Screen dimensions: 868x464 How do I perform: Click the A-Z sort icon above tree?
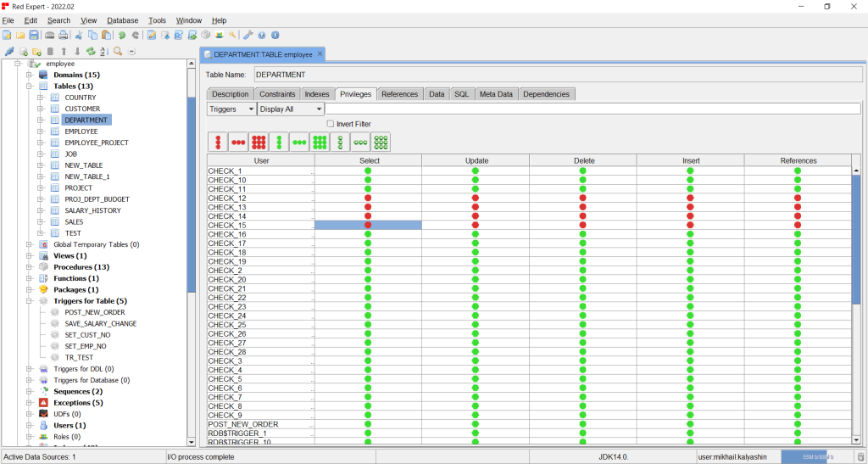click(x=103, y=52)
